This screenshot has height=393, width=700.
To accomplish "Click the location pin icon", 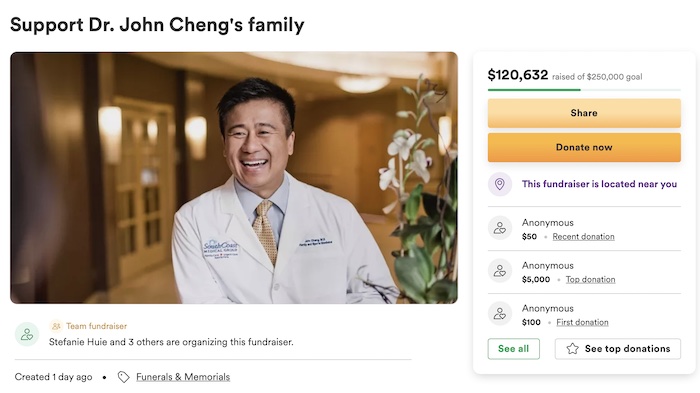I will pos(500,184).
